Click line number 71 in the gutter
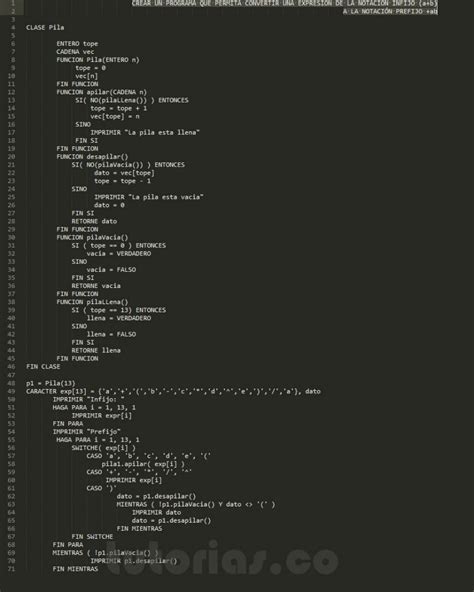Image resolution: width=474 pixels, height=592 pixels. (11, 569)
